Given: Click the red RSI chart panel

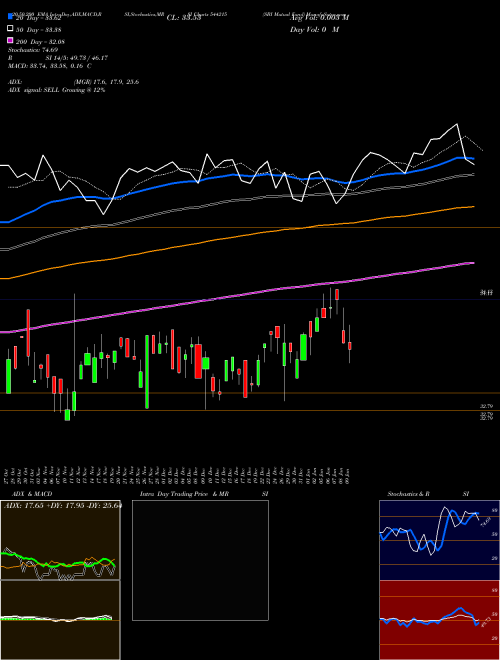Looking at the screenshot, I should [439, 620].
